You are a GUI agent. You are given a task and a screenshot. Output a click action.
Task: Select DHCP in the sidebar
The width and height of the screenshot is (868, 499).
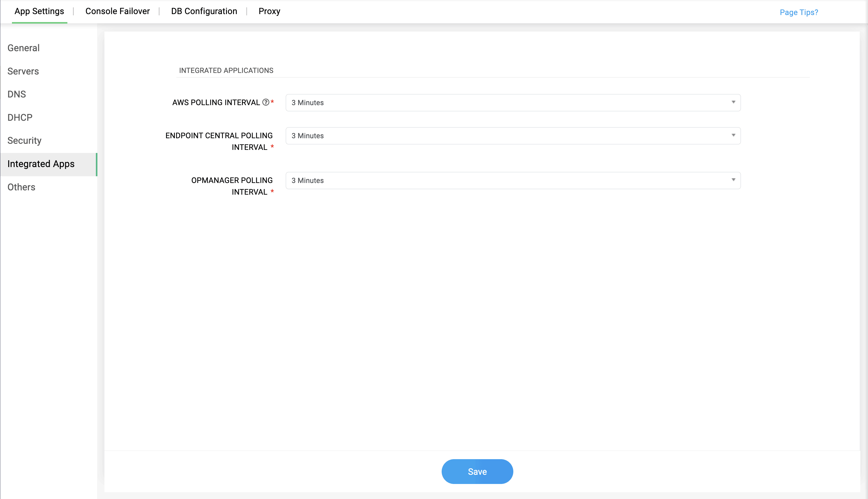(x=20, y=118)
